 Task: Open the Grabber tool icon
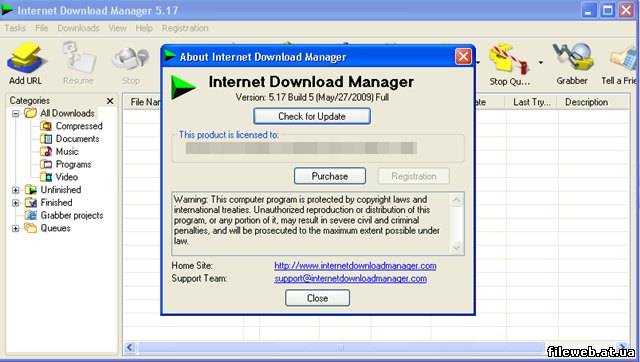tap(572, 58)
